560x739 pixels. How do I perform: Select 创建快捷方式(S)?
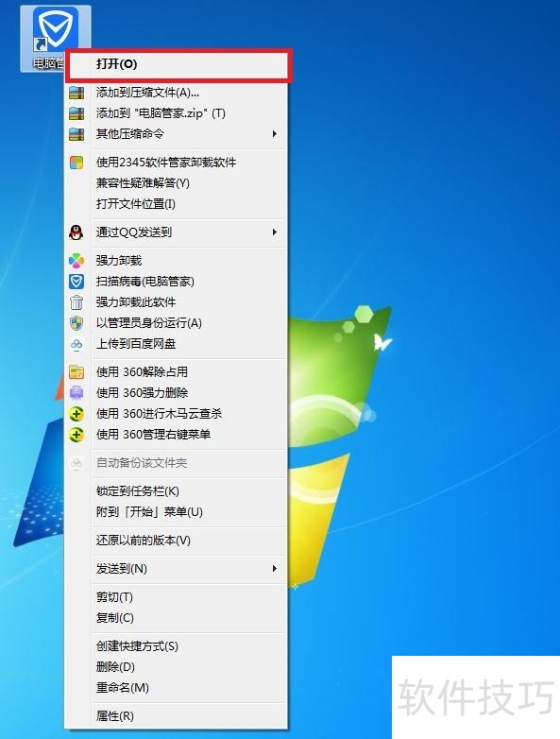pos(177,646)
